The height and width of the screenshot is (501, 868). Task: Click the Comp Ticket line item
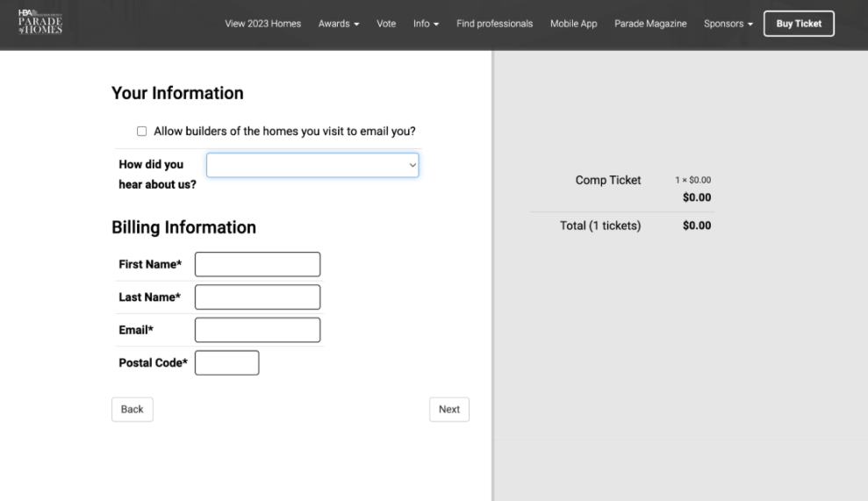(x=608, y=180)
